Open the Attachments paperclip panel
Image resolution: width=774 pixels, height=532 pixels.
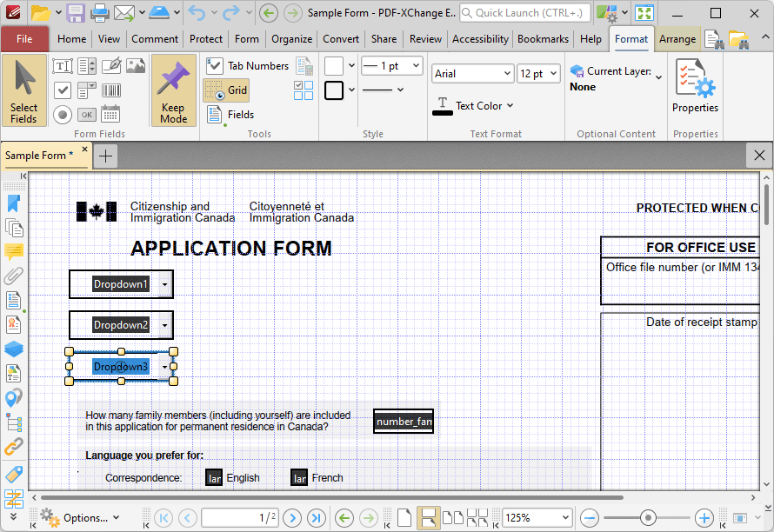tap(13, 276)
